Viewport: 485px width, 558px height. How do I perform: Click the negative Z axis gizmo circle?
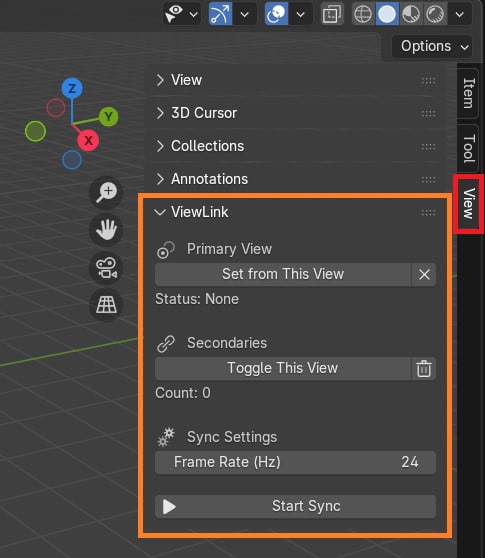point(72,159)
